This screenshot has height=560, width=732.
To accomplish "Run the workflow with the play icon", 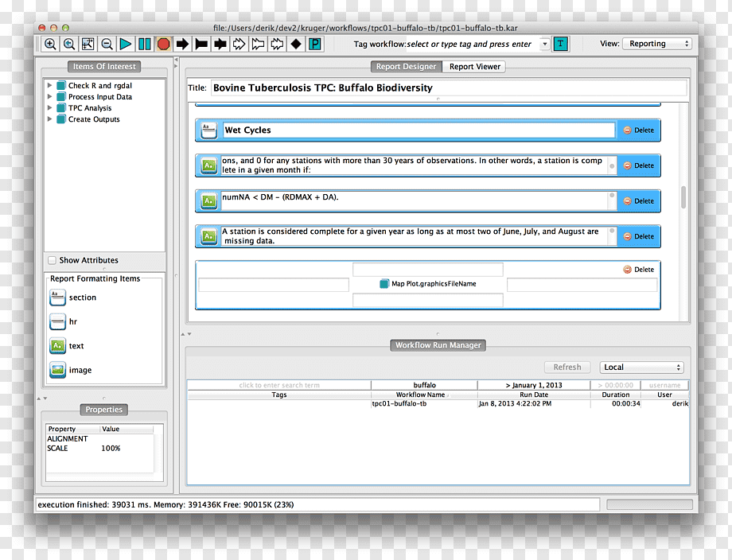I will click(126, 45).
